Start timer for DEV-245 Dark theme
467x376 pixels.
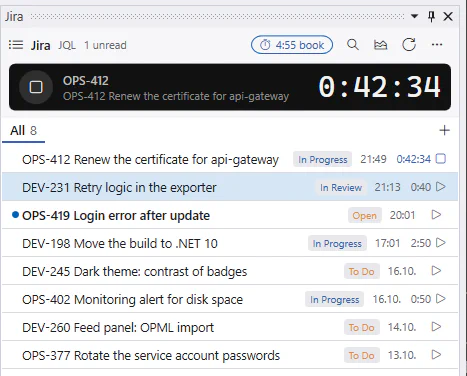(436, 271)
